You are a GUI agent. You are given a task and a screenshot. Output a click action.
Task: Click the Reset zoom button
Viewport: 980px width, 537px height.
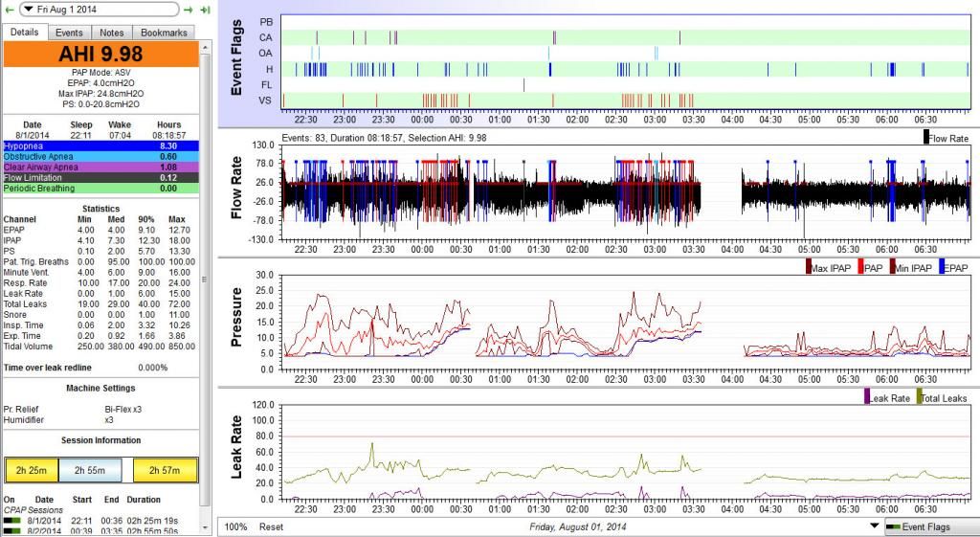[271, 527]
